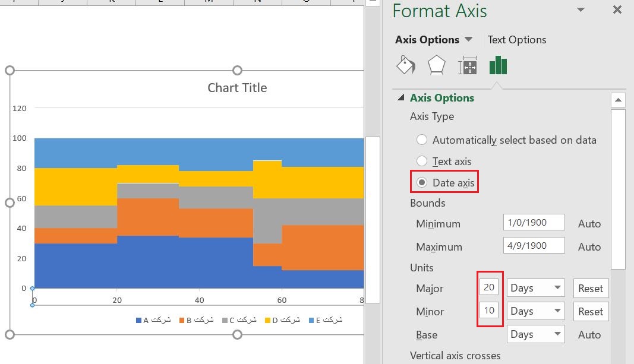
Task: Click the Minor units value field
Action: pos(489,311)
